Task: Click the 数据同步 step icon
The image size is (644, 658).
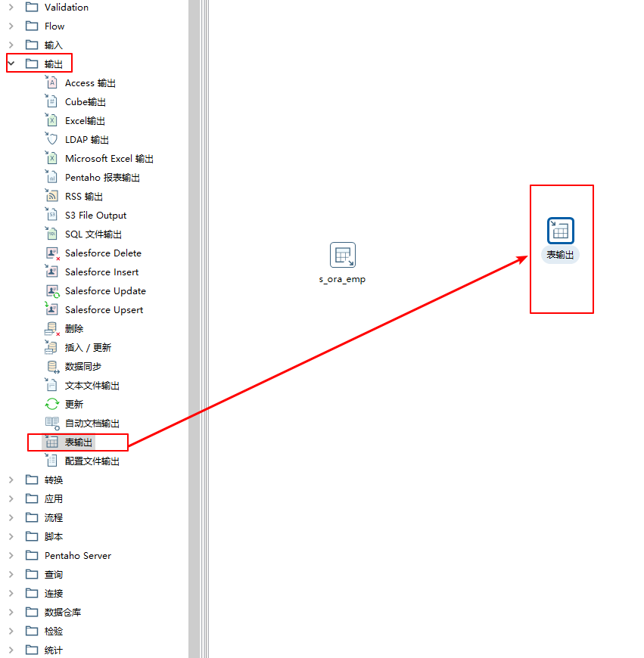Action: pyautogui.click(x=52, y=366)
